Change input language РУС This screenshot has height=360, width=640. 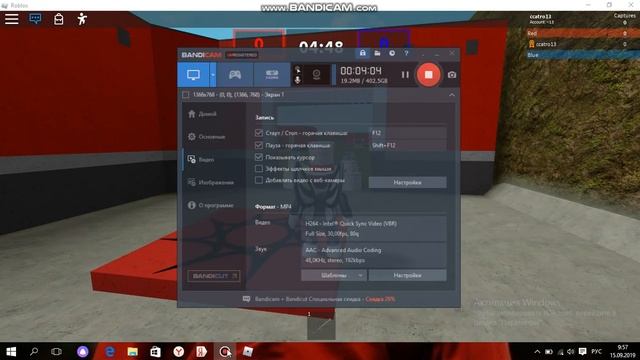click(x=596, y=352)
